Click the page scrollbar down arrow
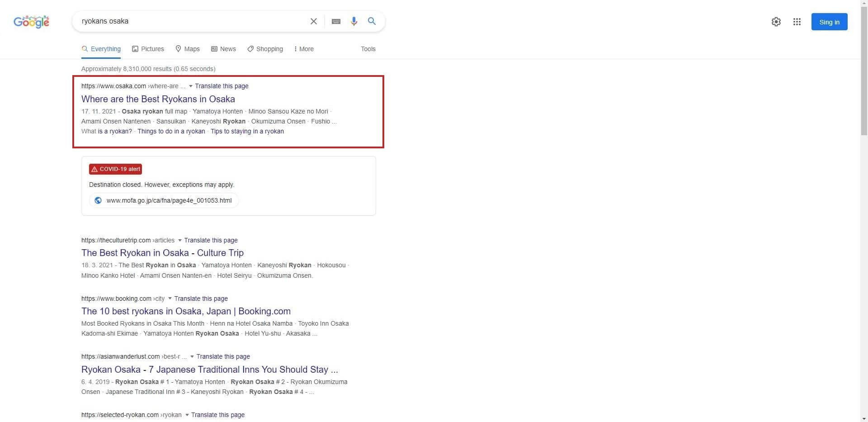This screenshot has width=868, height=422. [864, 418]
